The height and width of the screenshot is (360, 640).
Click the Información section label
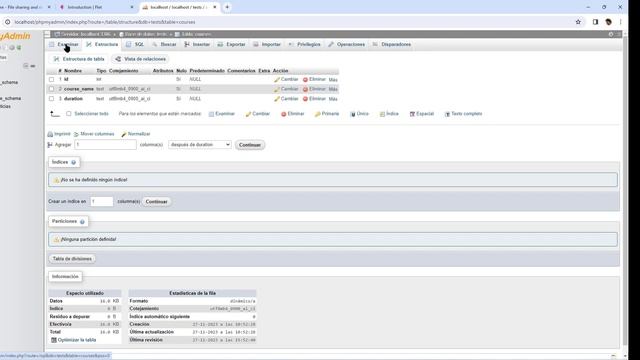click(x=65, y=277)
